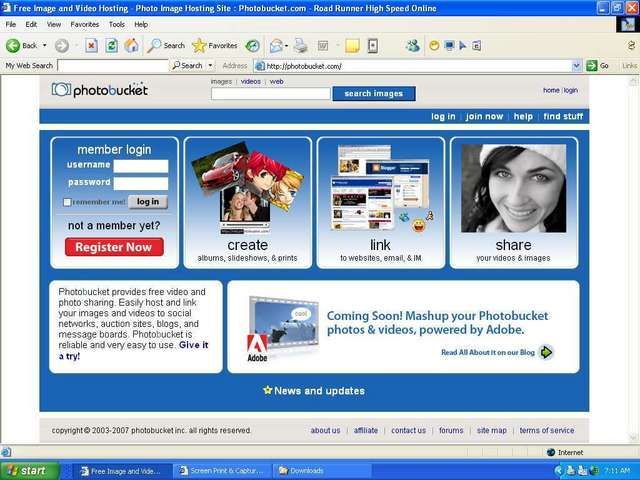Viewport: 640px width, 480px height.
Task: Open the Edit menu
Action: click(31, 24)
